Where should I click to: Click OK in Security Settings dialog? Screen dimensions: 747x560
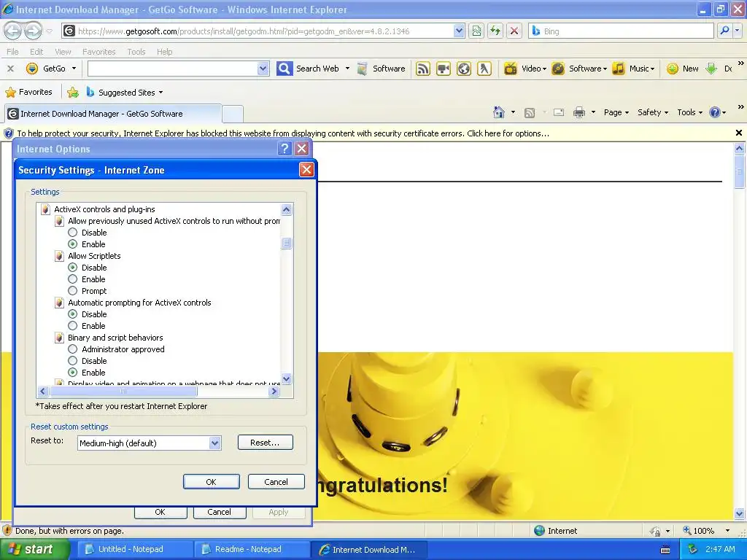(x=211, y=482)
